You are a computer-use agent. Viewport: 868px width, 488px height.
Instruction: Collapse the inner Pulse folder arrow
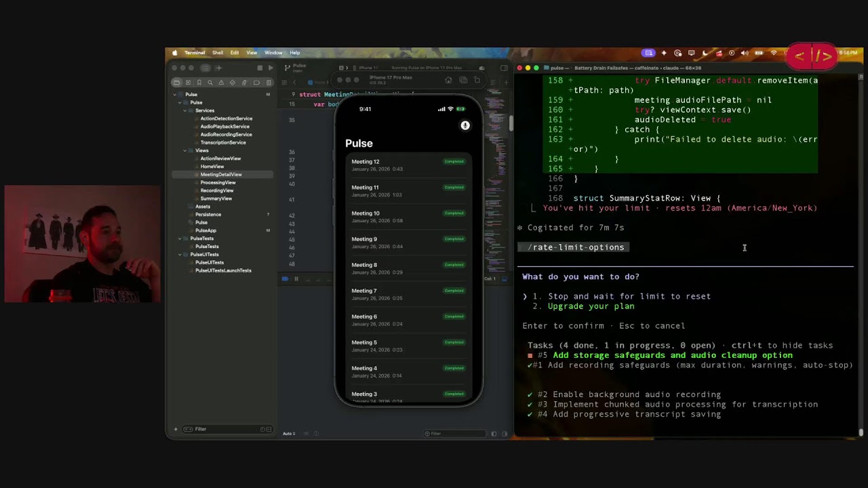[x=180, y=103]
